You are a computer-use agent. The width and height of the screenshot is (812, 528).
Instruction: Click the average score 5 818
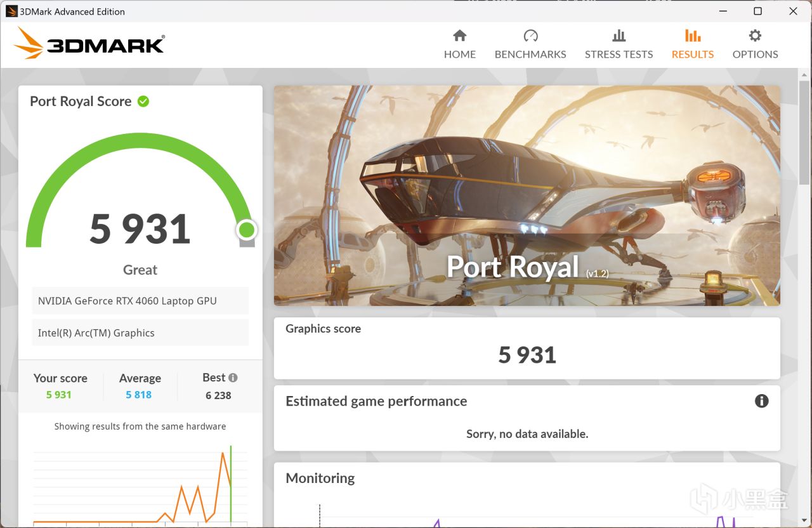click(138, 395)
